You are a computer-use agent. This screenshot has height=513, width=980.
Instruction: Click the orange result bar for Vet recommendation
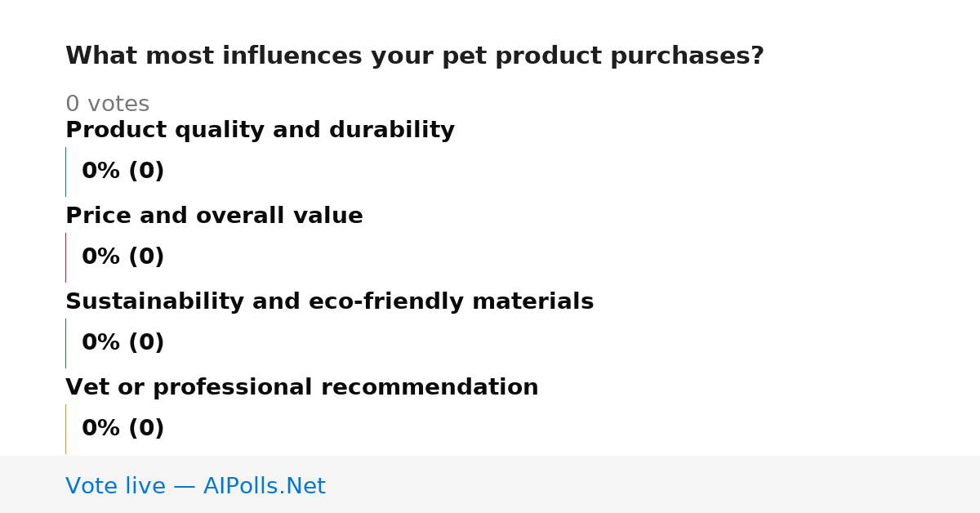coord(66,429)
